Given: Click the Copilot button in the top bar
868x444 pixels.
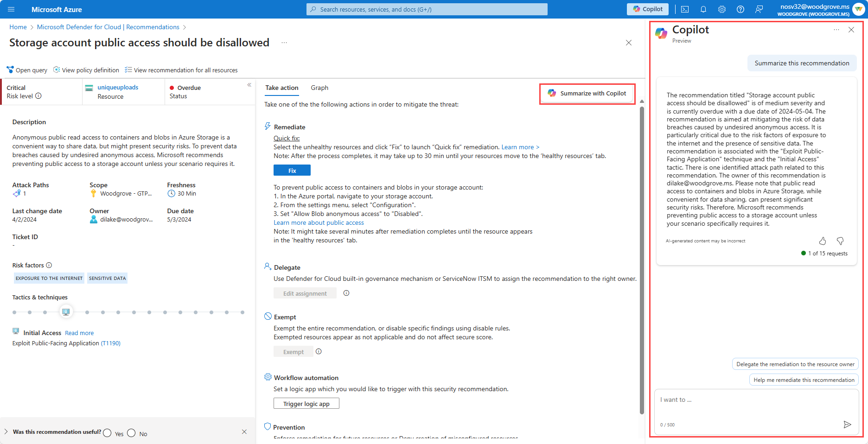Looking at the screenshot, I should point(648,9).
